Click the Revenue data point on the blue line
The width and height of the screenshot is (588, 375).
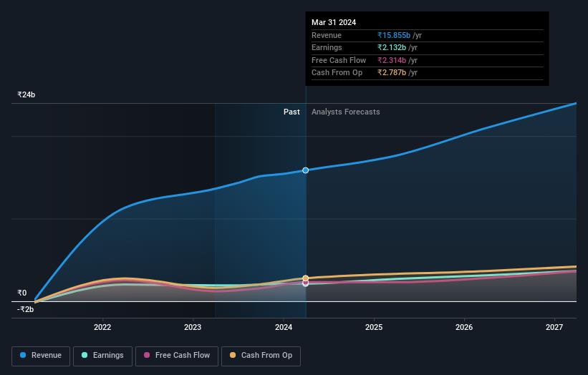pyautogui.click(x=306, y=170)
